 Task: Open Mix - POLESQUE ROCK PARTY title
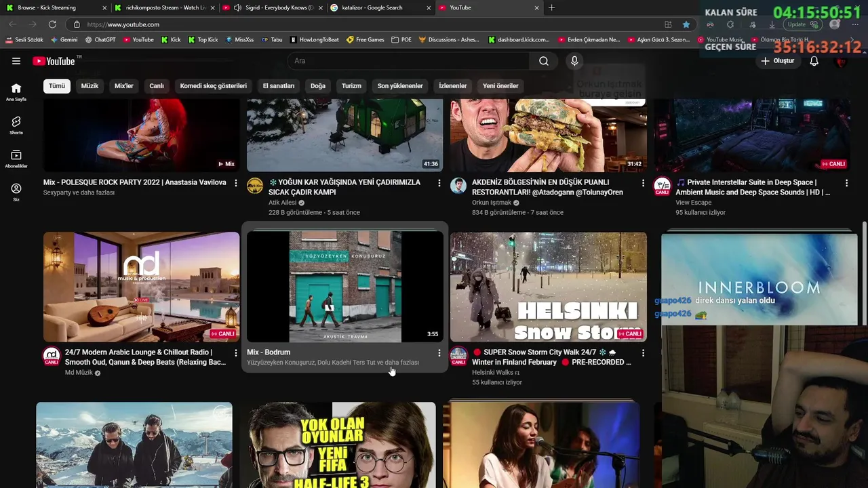coord(135,182)
